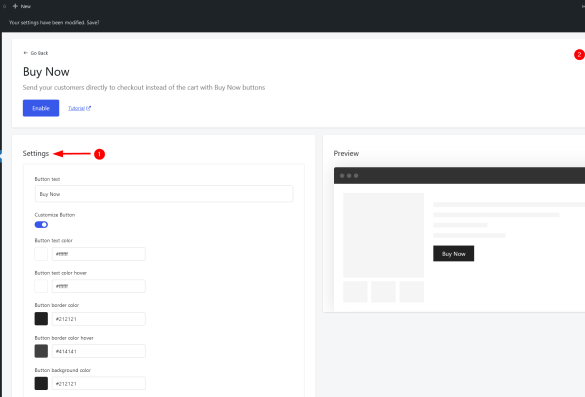This screenshot has width=585, height=397.
Task: Click the Settings section heading
Action: point(36,154)
